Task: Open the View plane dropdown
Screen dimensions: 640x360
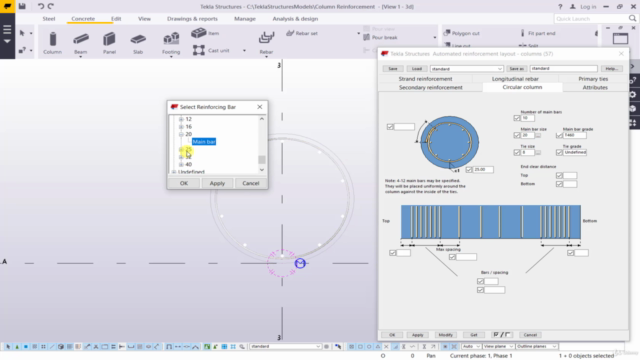Action: point(498,347)
